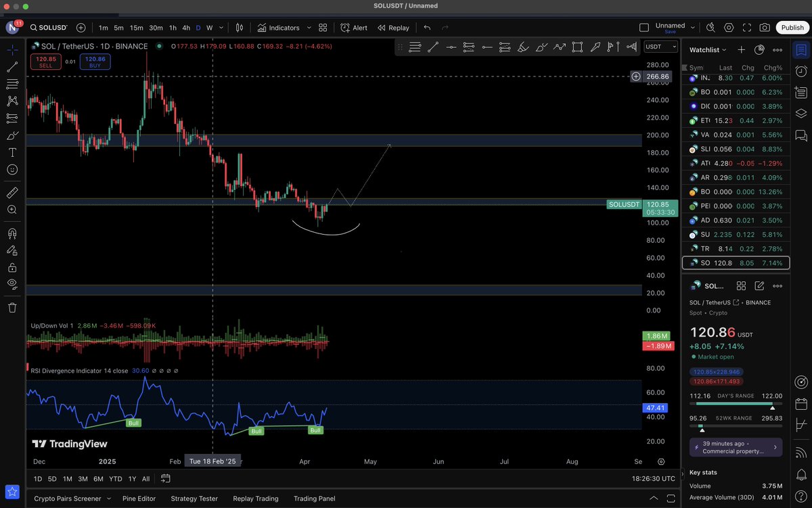This screenshot has height=508, width=812.
Task: Select the 3M date range
Action: click(x=83, y=478)
